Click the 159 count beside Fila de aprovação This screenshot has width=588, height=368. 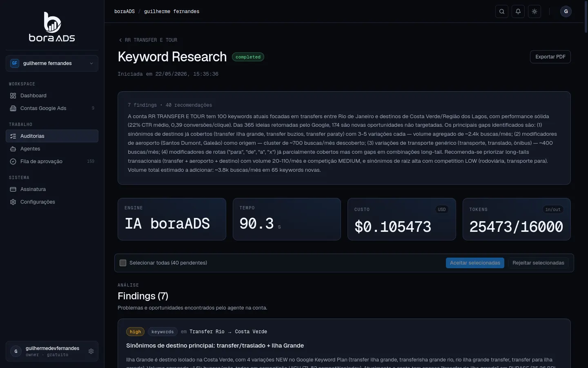click(x=91, y=162)
